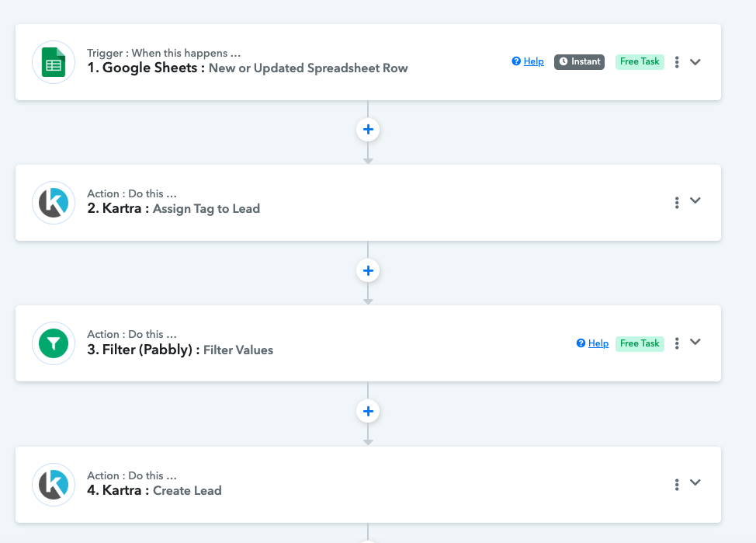This screenshot has width=756, height=543.
Task: Click 'Create Lead' text
Action: pyautogui.click(x=187, y=491)
